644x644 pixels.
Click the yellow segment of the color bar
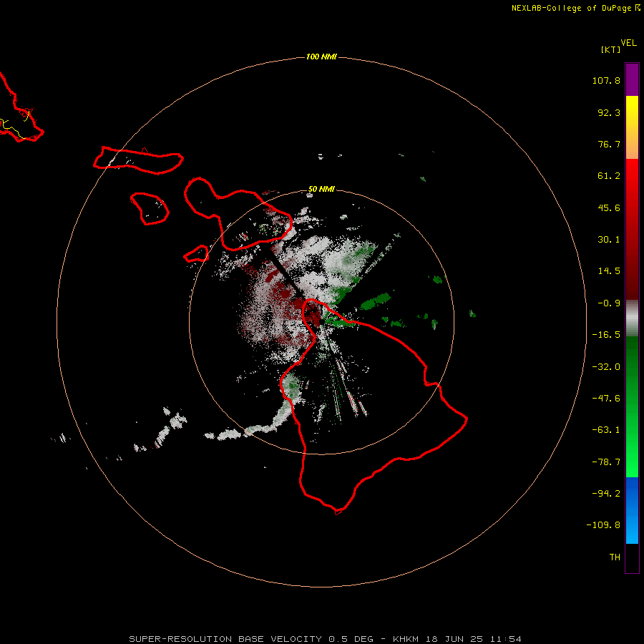632,127
